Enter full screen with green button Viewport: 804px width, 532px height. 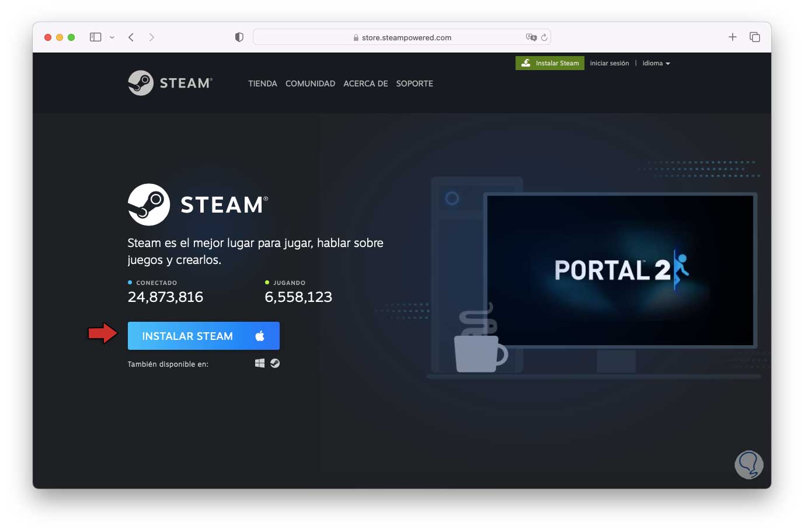click(x=71, y=37)
